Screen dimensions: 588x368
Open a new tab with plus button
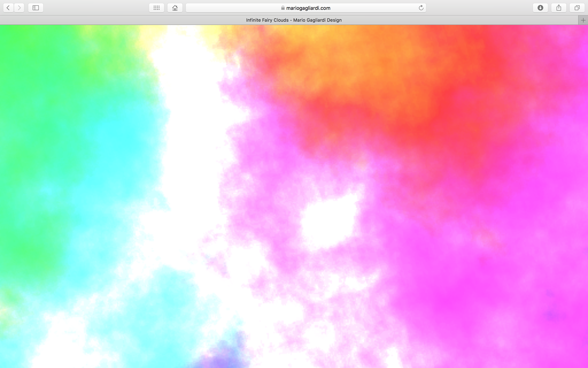coord(583,20)
